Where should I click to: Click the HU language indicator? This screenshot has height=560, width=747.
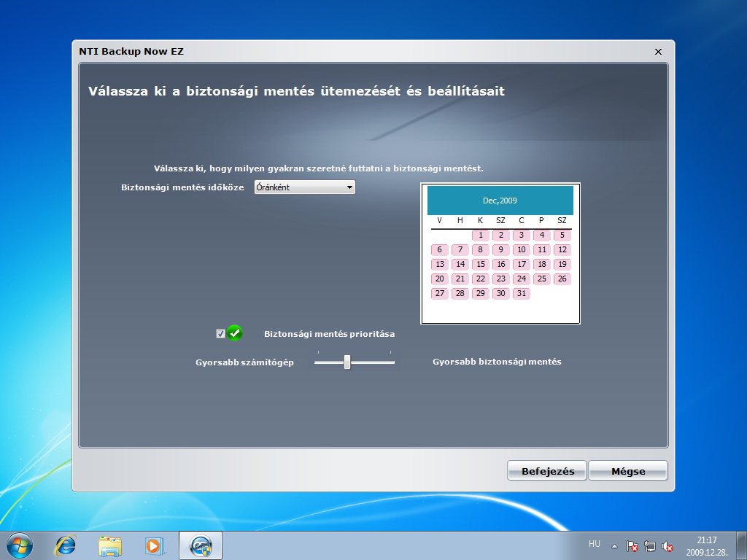point(594,544)
